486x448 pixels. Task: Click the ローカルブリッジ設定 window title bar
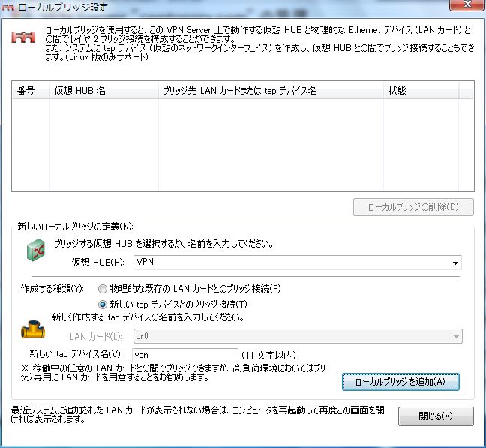click(225, 8)
